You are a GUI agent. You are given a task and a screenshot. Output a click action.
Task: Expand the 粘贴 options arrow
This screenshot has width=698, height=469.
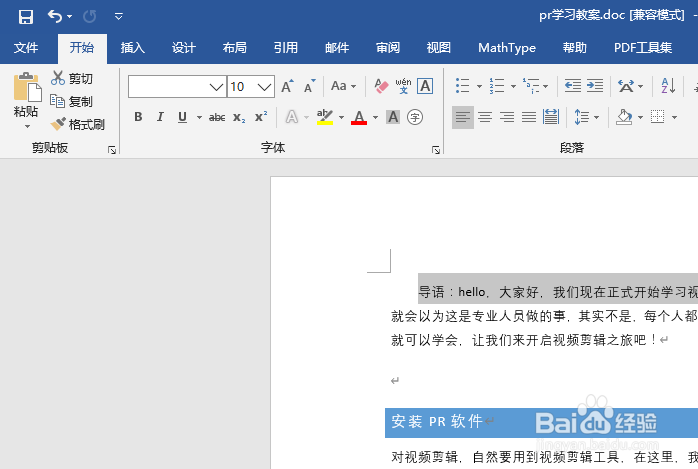[x=27, y=126]
